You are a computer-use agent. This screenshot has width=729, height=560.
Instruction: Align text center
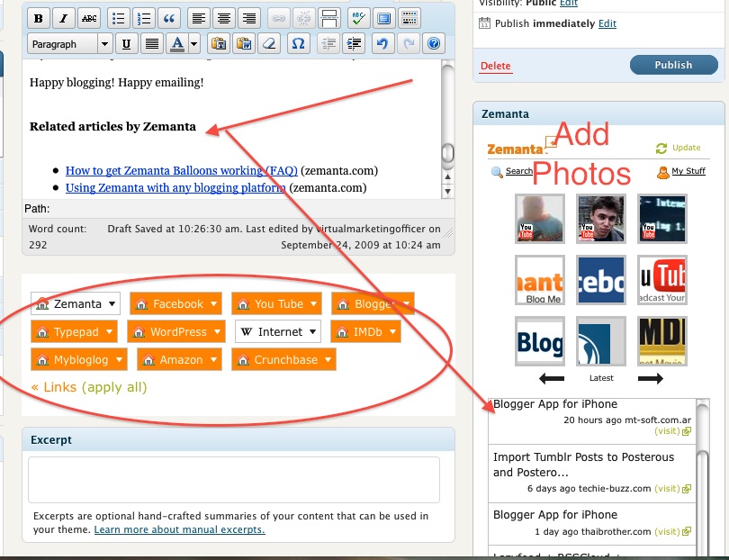point(223,19)
